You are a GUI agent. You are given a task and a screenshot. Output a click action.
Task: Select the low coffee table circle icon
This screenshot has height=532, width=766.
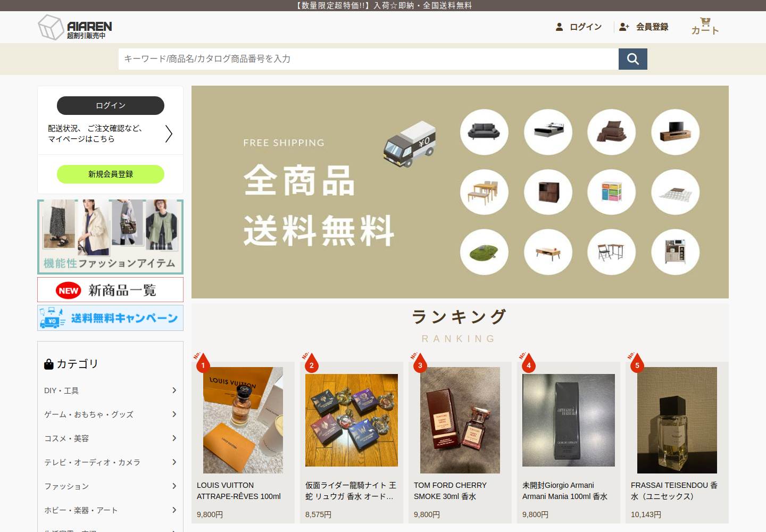pos(548,252)
